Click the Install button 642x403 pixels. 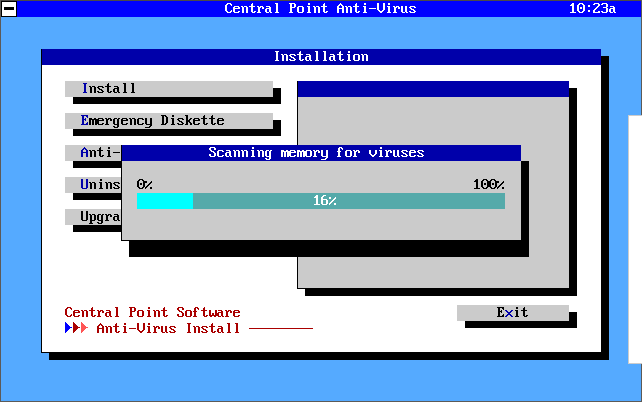168,89
